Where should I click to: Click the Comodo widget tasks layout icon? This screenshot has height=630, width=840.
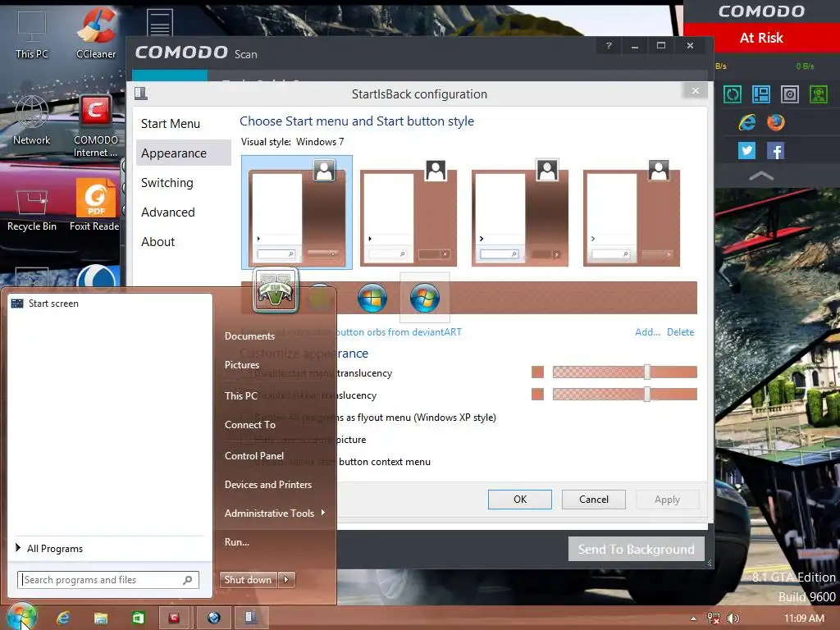761,94
